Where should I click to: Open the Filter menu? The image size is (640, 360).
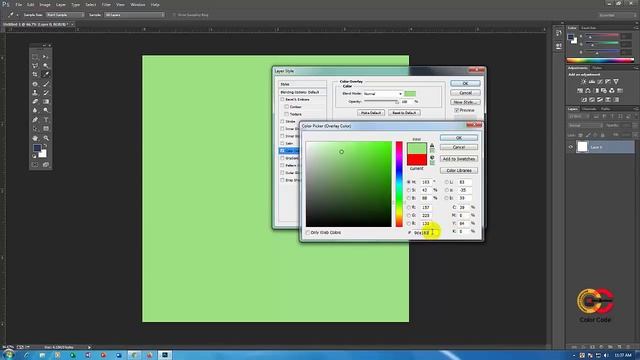[106, 4]
